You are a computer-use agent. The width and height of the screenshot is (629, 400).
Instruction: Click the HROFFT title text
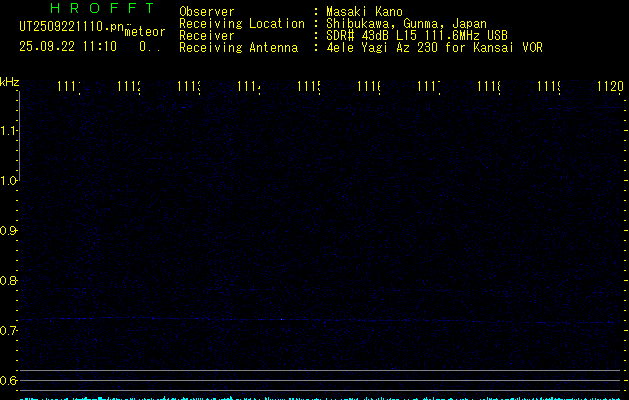(x=102, y=8)
